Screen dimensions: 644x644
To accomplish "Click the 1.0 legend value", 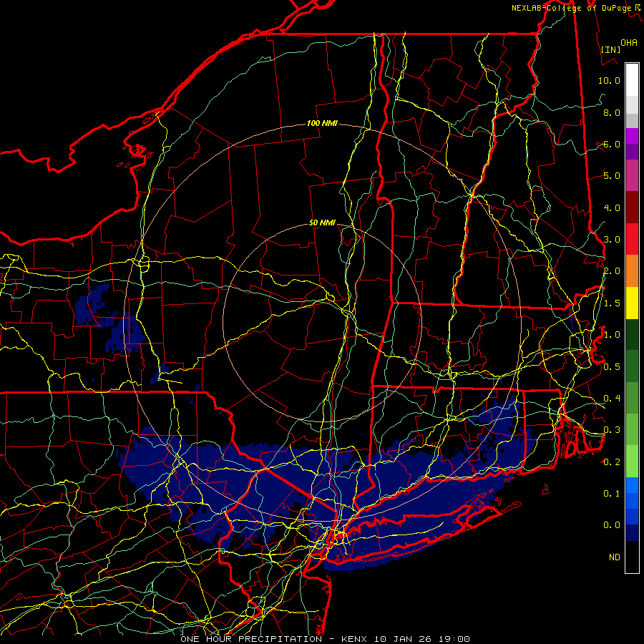I will (x=612, y=335).
